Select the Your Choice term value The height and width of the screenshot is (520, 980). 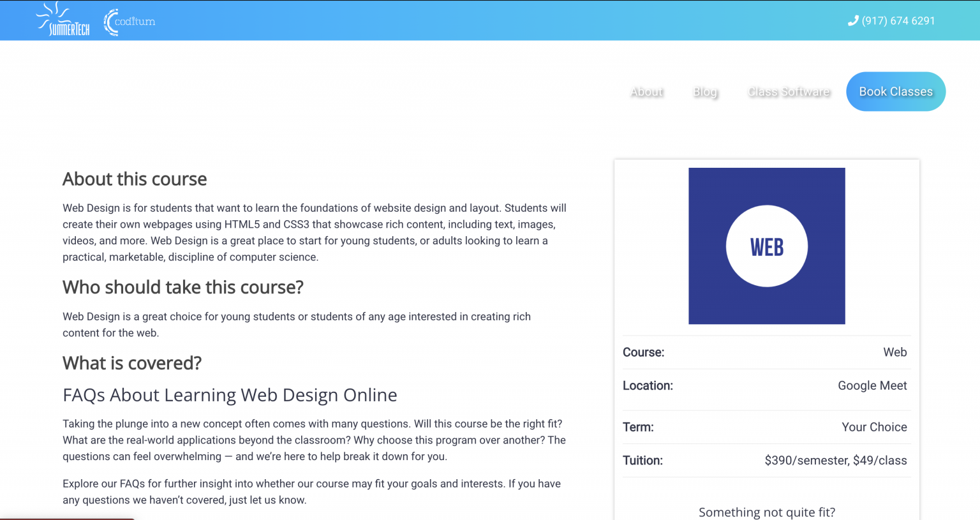click(874, 427)
